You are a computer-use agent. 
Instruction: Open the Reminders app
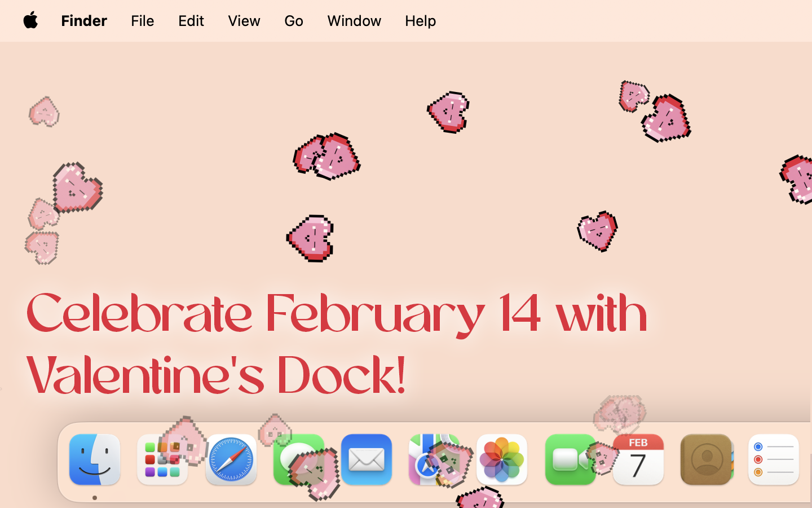[x=773, y=459]
